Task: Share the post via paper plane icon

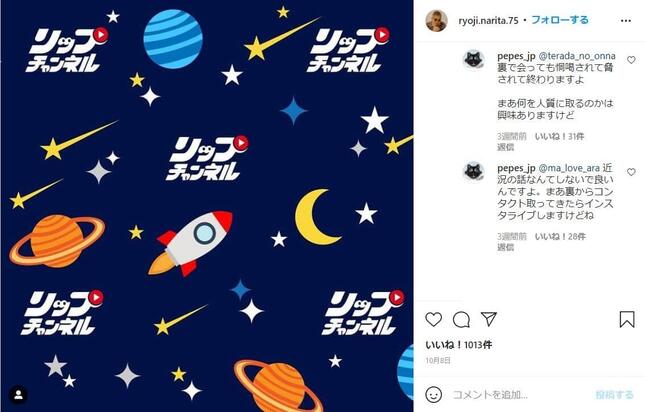Action: pos(489,319)
